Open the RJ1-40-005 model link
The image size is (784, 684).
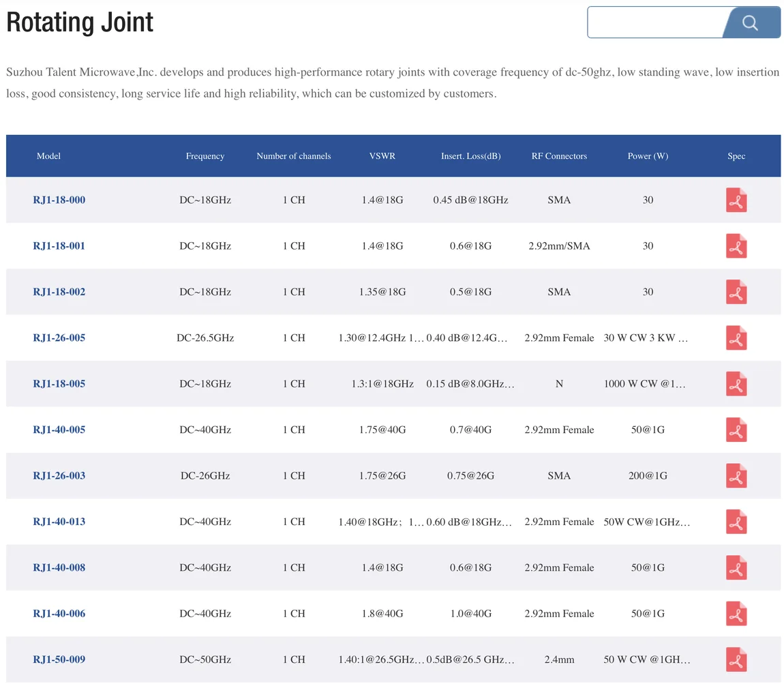59,430
